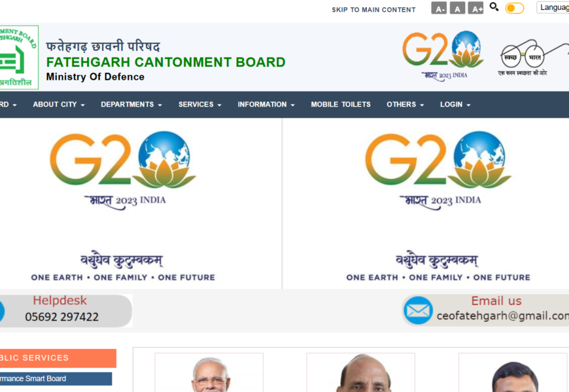Click the Skip To Main Content link
The image size is (569, 392).
(x=373, y=10)
